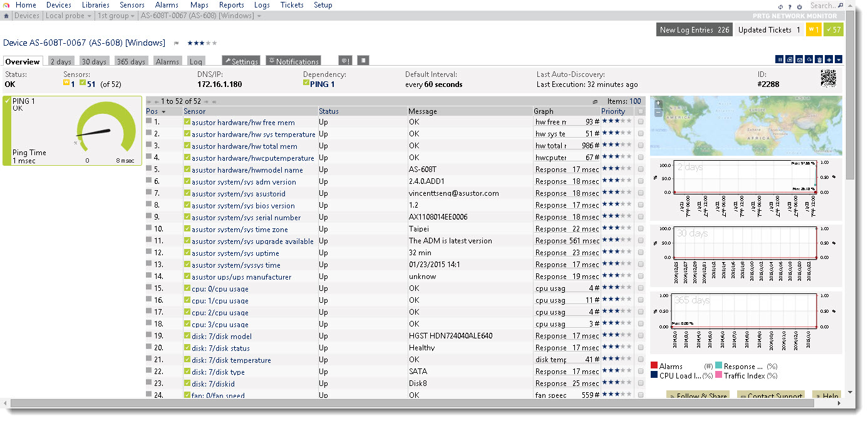Screen dimensions: 868x421
Task: Change the Items per page value 100
Action: coord(635,101)
